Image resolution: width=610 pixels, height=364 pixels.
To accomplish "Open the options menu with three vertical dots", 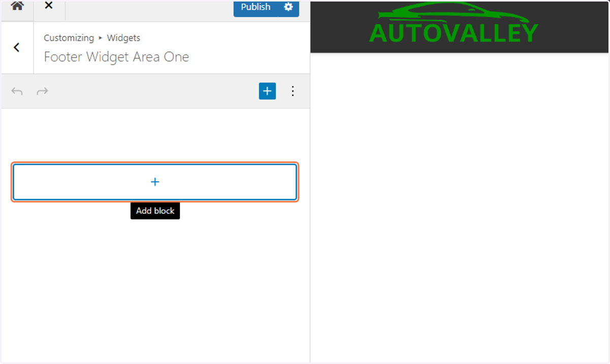I will 293,91.
